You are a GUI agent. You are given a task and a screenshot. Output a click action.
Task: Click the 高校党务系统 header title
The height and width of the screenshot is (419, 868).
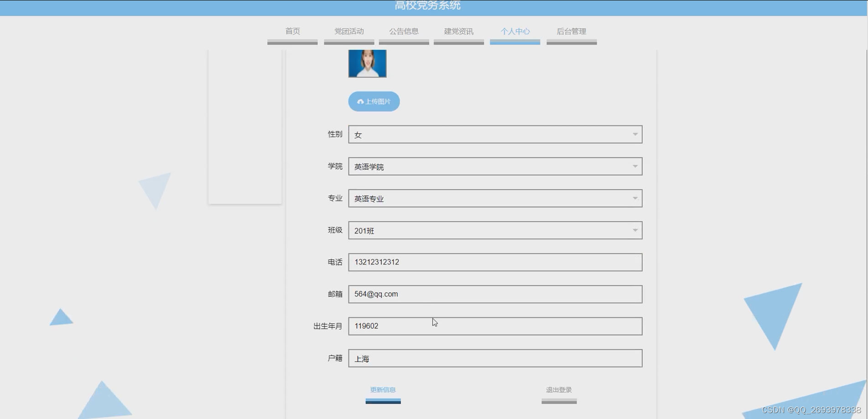click(427, 5)
